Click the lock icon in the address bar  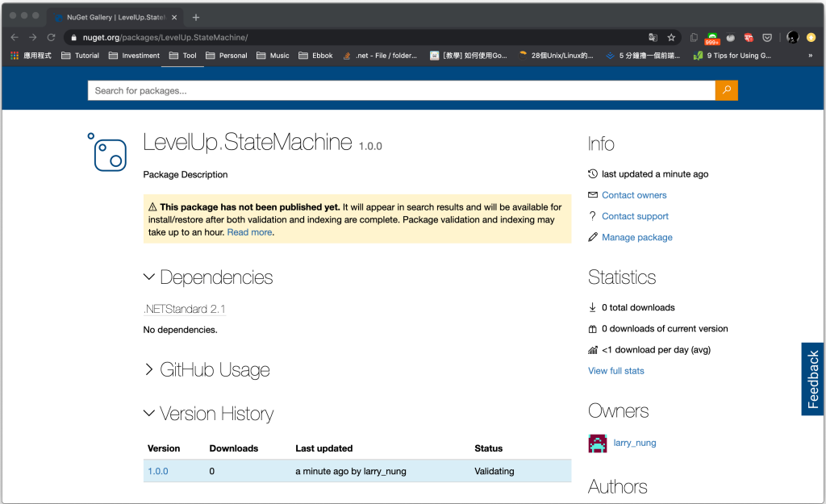[73, 37]
